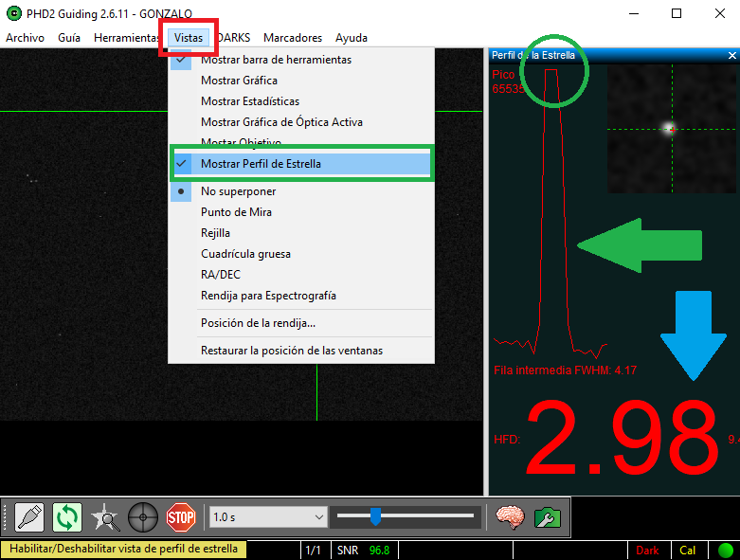Open the Ayuda menu

click(x=352, y=38)
